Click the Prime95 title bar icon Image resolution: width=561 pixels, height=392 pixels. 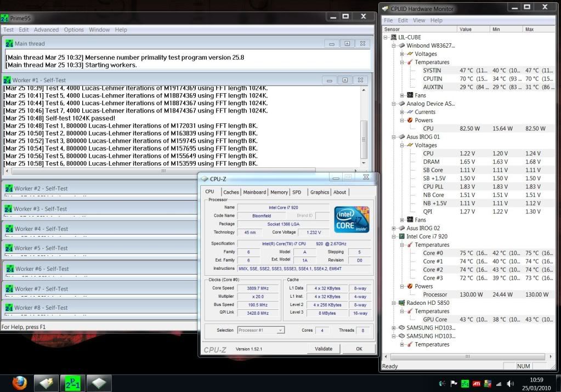click(x=4, y=18)
